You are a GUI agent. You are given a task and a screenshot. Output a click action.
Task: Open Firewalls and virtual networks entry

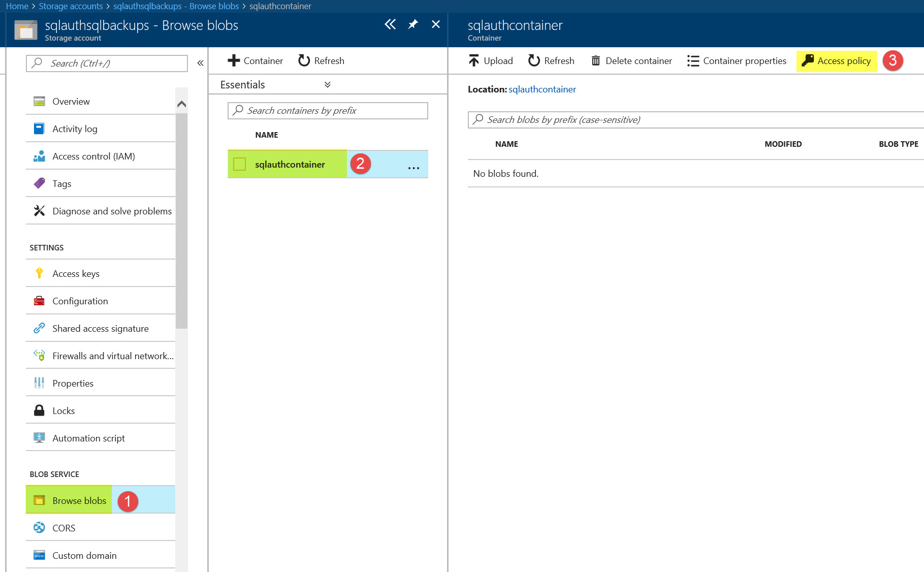[x=101, y=356]
